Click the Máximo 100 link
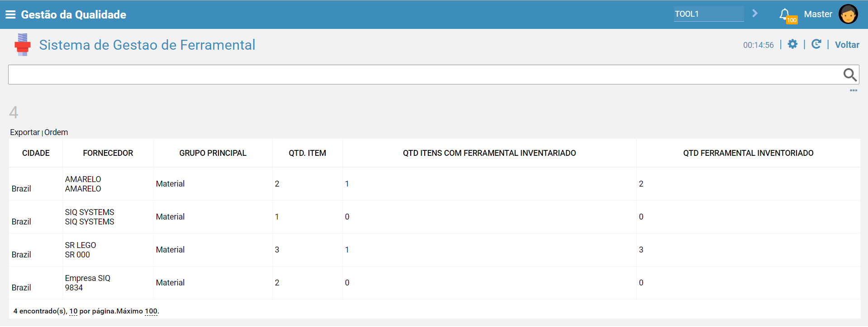Screen dimensions: 868x327 coord(151,311)
